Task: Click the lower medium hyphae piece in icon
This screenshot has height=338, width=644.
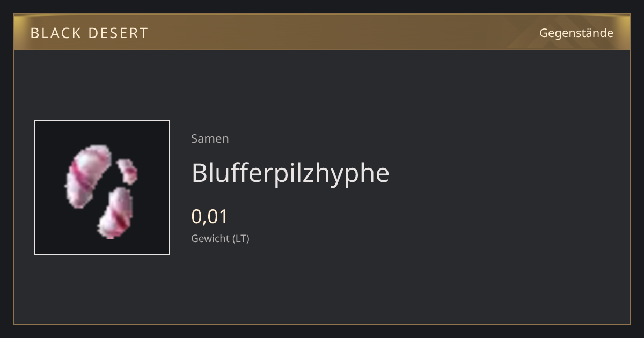Action: point(116,212)
